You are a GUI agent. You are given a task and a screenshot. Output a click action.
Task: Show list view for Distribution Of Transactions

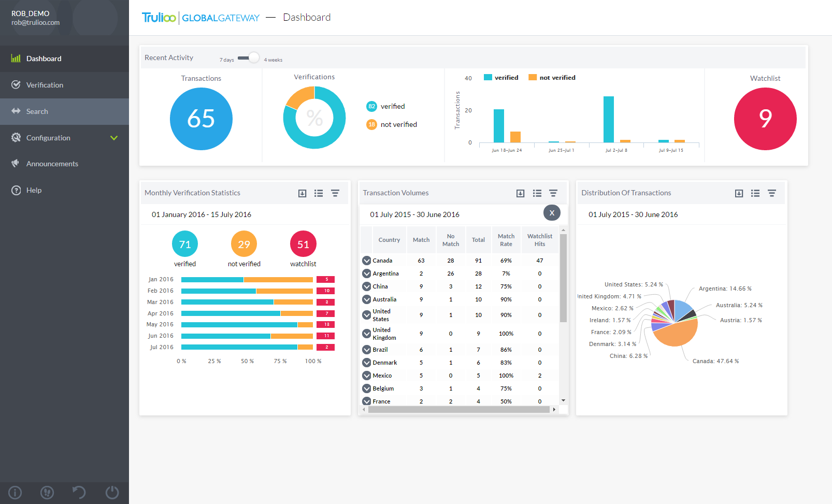click(755, 193)
